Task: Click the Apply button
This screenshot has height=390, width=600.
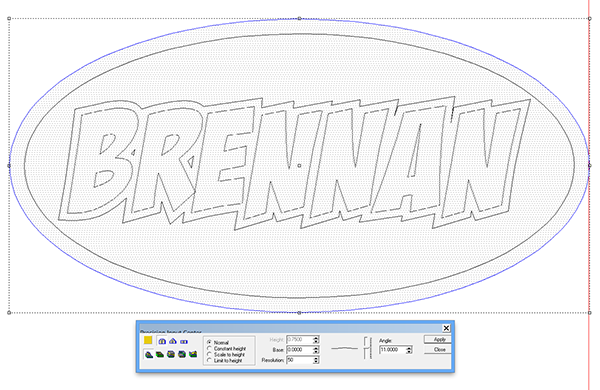Action: 438,339
